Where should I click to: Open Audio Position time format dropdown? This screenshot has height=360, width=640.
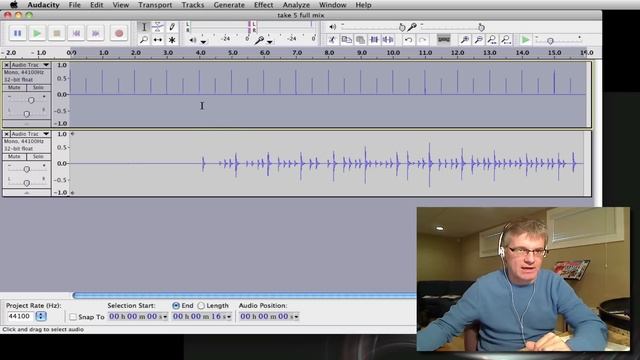(x=296, y=317)
